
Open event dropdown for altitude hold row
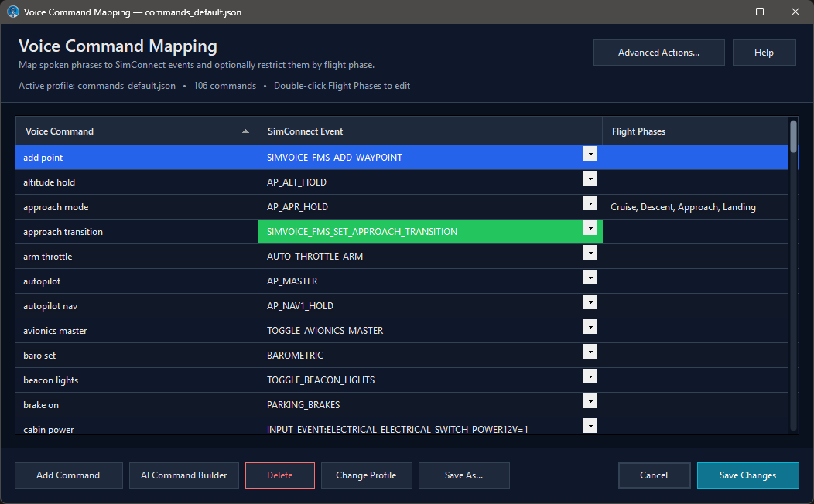coord(590,179)
